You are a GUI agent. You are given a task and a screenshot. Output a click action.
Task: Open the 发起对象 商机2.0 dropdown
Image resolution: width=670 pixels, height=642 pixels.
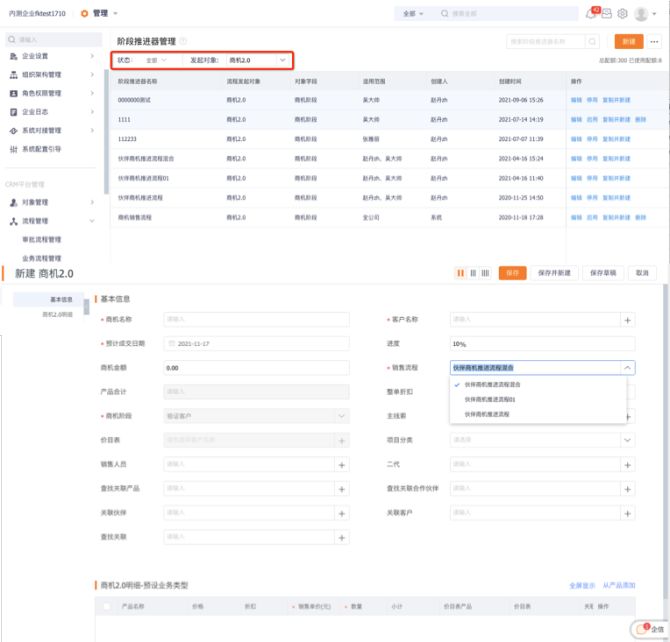(257, 61)
